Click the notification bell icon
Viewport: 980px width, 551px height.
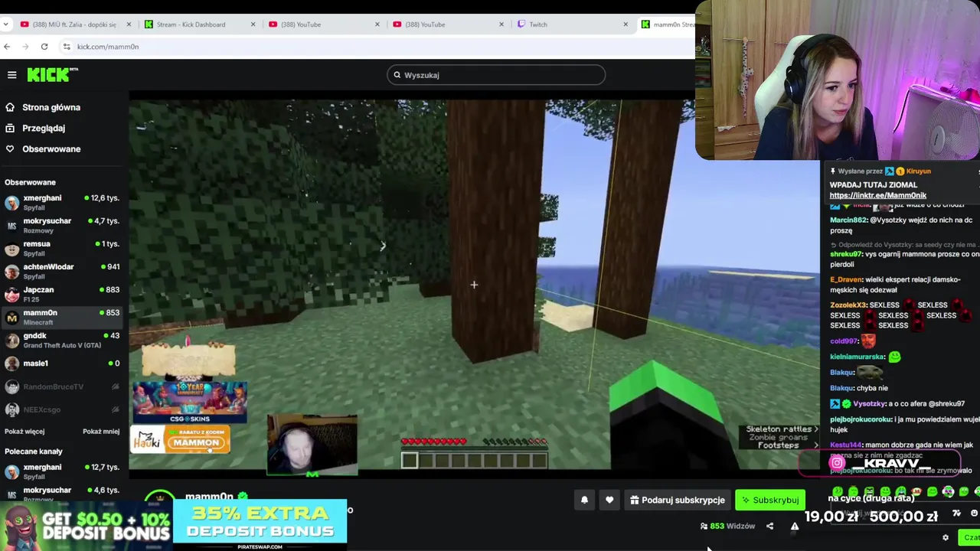584,500
